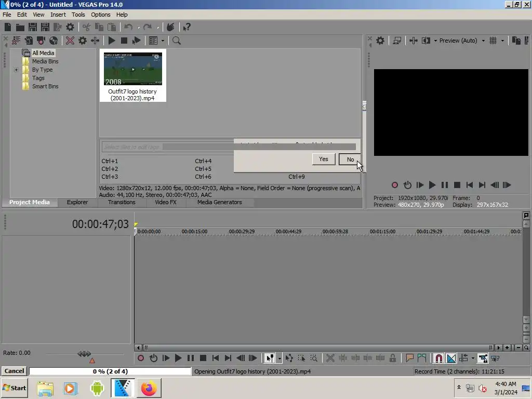Switch to the Video FX tab
Viewport: 532px width, 399px height.
coord(166,202)
